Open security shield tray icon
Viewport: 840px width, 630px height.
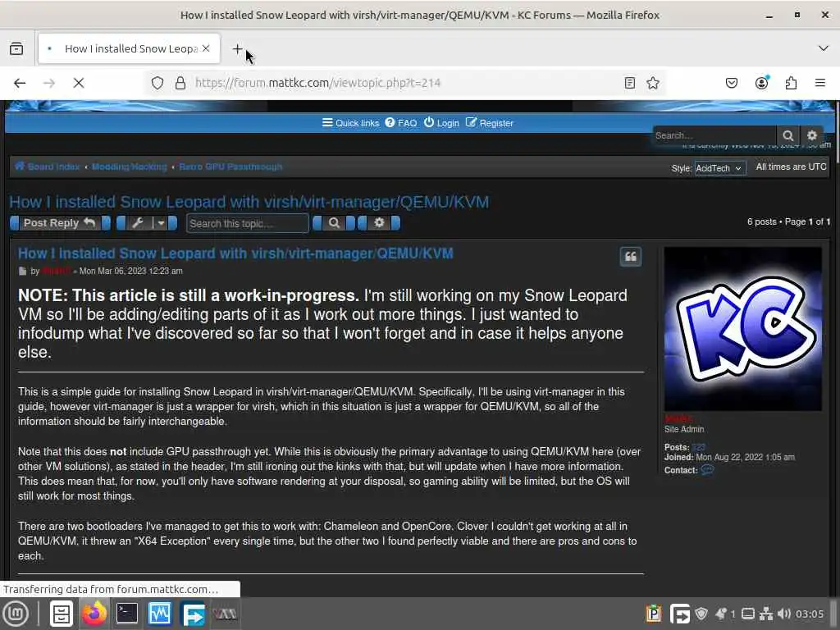tap(701, 614)
